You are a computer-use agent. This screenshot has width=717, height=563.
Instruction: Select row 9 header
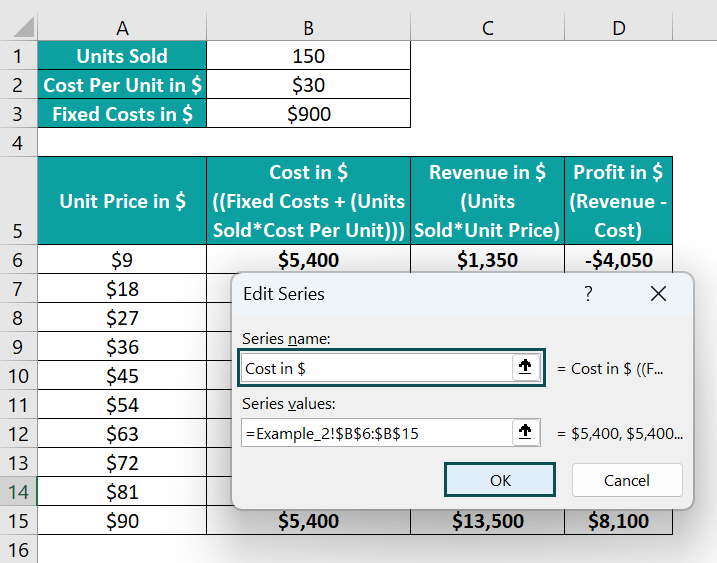point(18,347)
